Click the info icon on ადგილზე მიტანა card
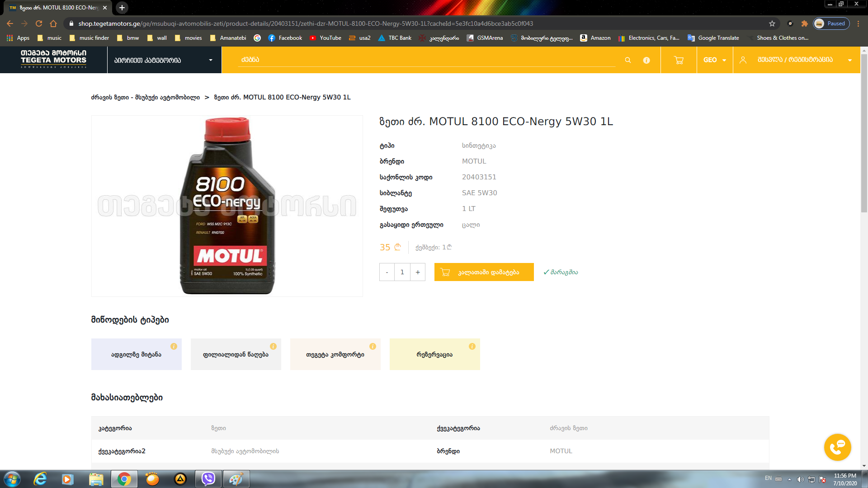Image resolution: width=868 pixels, height=488 pixels. tap(174, 346)
